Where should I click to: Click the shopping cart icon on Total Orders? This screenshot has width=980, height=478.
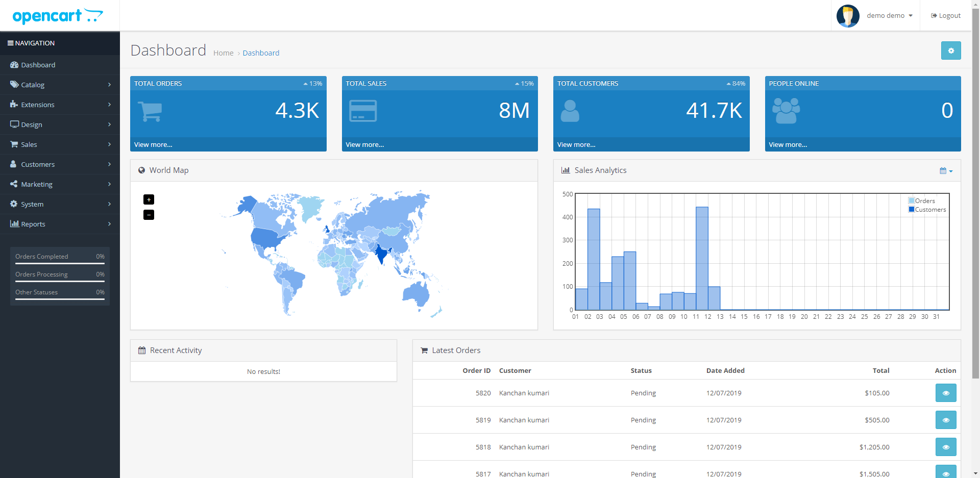150,111
